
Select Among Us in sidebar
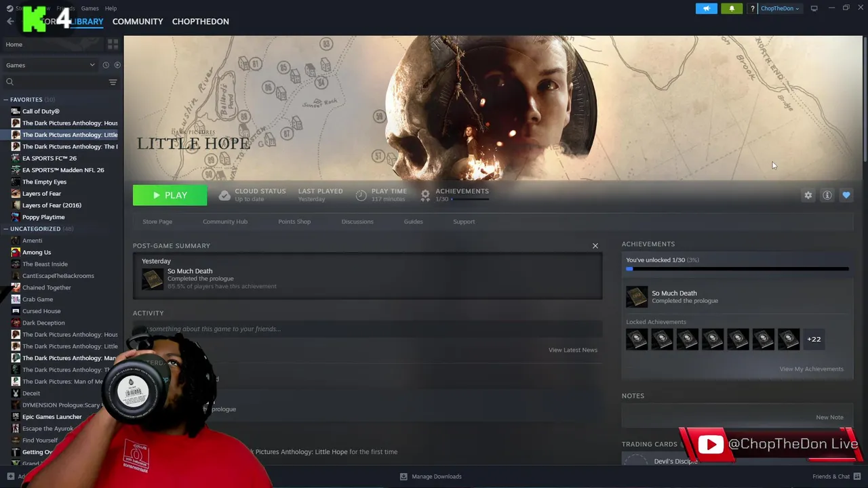coord(37,252)
